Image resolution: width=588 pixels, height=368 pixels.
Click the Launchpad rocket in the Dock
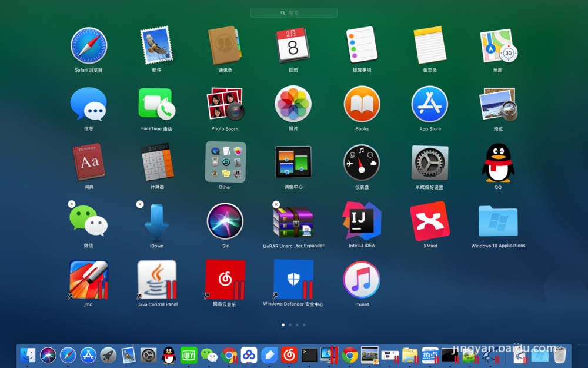pos(108,355)
